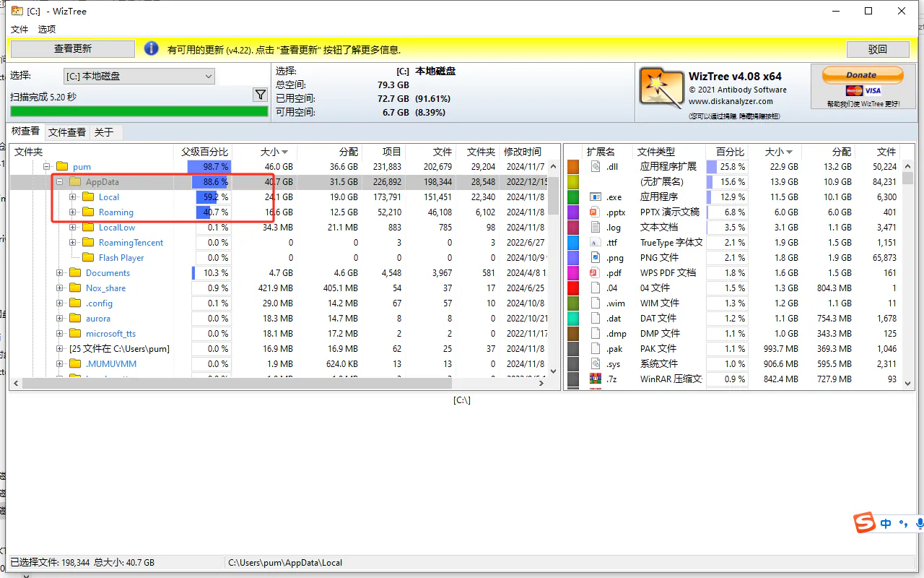Expand the Local folder tree node
Image resolution: width=924 pixels, height=578 pixels.
(x=73, y=197)
